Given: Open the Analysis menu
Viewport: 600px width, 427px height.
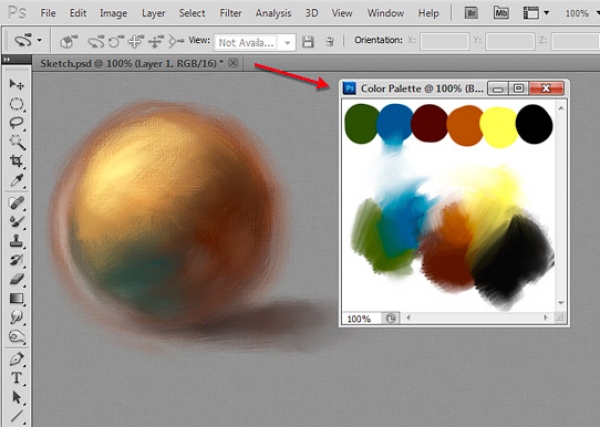Looking at the screenshot, I should (273, 13).
